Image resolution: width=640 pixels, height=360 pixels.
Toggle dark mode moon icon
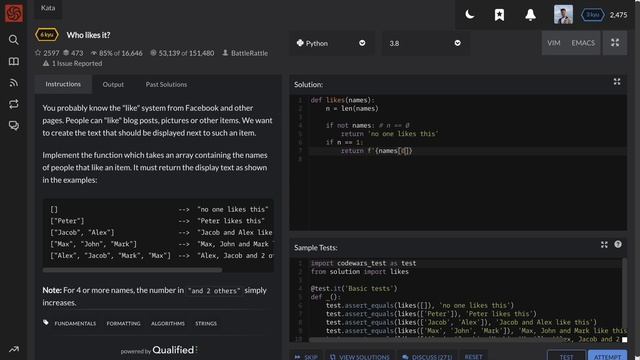(x=469, y=15)
